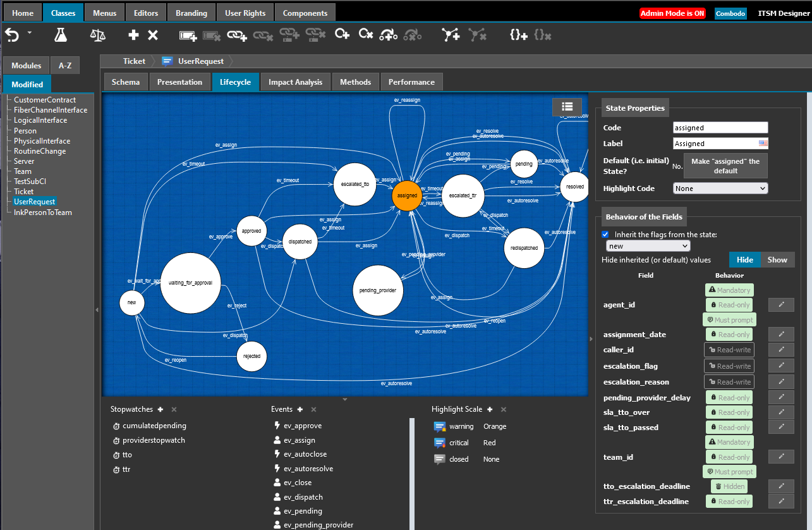Click the add state node icon
This screenshot has width=812, height=530.
pyautogui.click(x=342, y=35)
